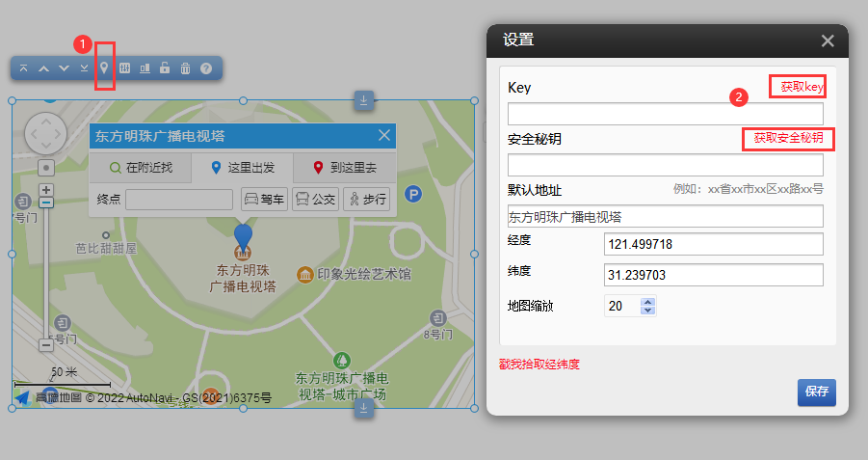Click the 获取安全秘钥 link
This screenshot has height=460, width=868.
coord(787,138)
